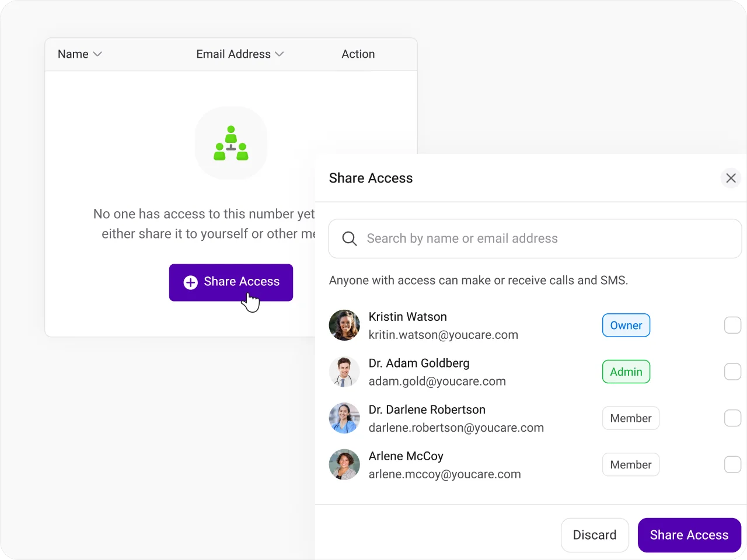The width and height of the screenshot is (747, 560).
Task: Click Arlene McCoy's avatar
Action: click(x=344, y=464)
